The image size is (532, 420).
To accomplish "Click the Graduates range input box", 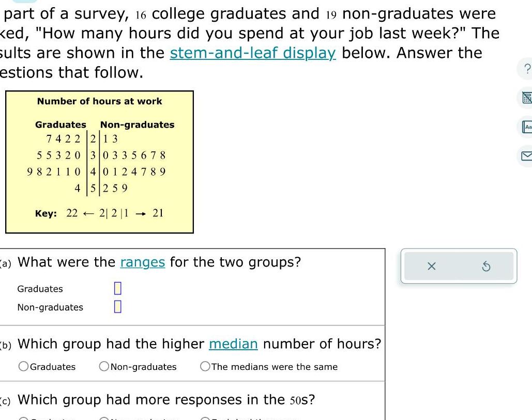I will tap(117, 288).
